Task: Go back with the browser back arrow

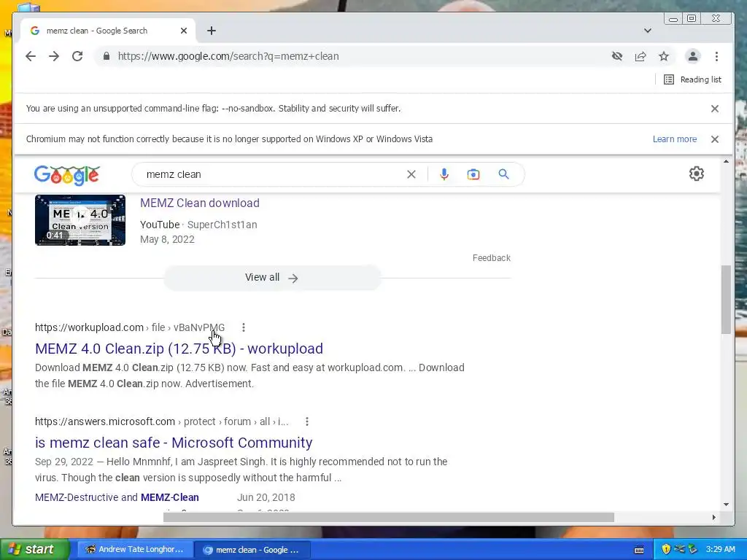Action: 31,56
